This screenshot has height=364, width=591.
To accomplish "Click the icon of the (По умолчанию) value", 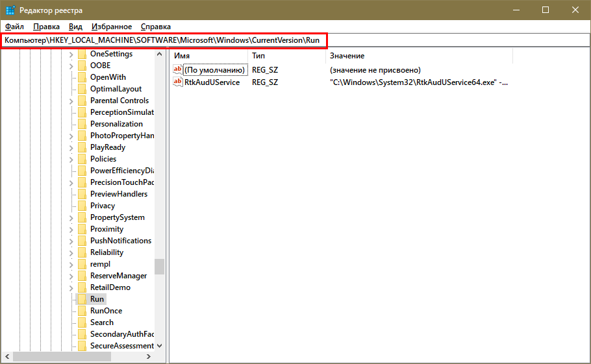I will tap(179, 69).
